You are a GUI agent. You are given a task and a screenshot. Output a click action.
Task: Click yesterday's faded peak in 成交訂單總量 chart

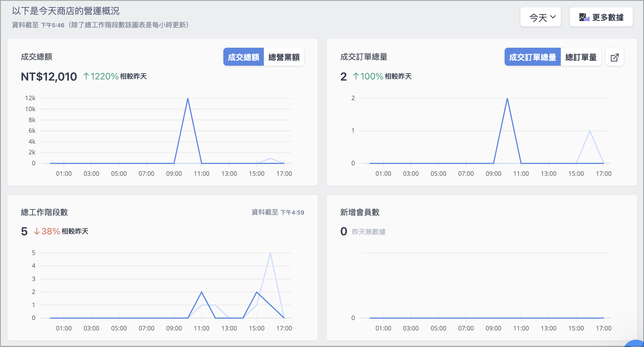coord(590,131)
